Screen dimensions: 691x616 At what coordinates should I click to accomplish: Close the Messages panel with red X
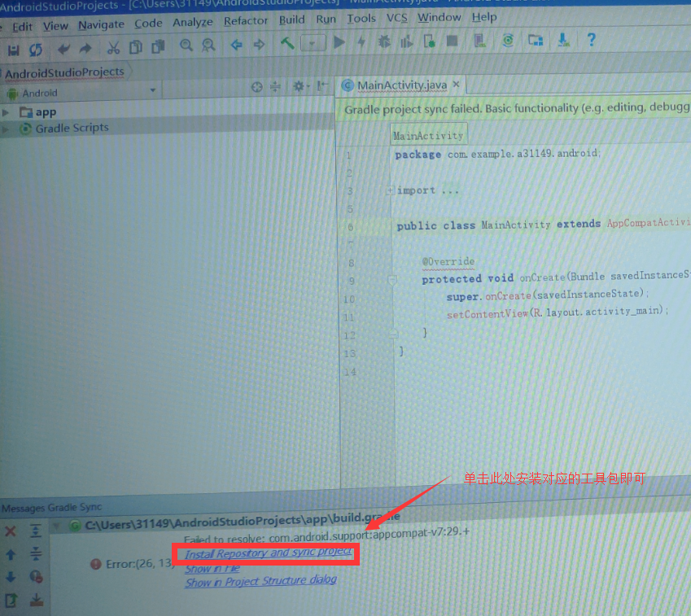coord(11,531)
